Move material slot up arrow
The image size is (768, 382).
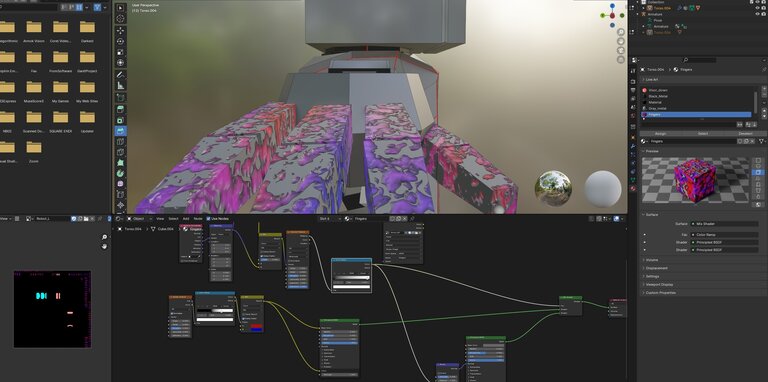(764, 111)
